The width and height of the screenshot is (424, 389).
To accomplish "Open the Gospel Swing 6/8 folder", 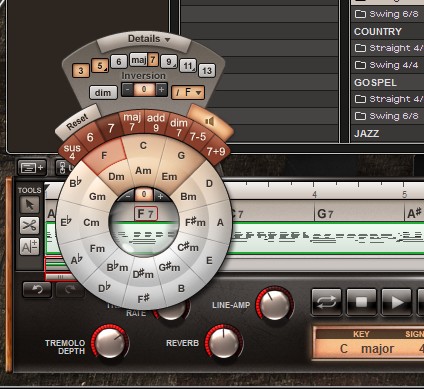I will click(388, 116).
